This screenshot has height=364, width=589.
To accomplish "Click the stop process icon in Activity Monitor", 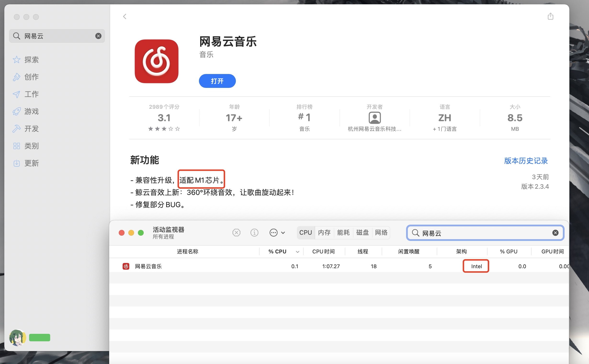I will coord(236,233).
